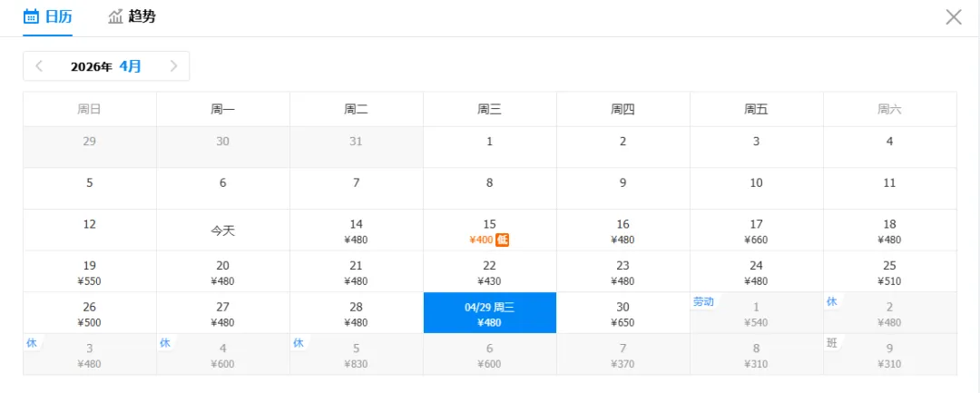The height and width of the screenshot is (393, 980).
Task: Pick May 9 班 workday ¥310
Action: tap(890, 354)
